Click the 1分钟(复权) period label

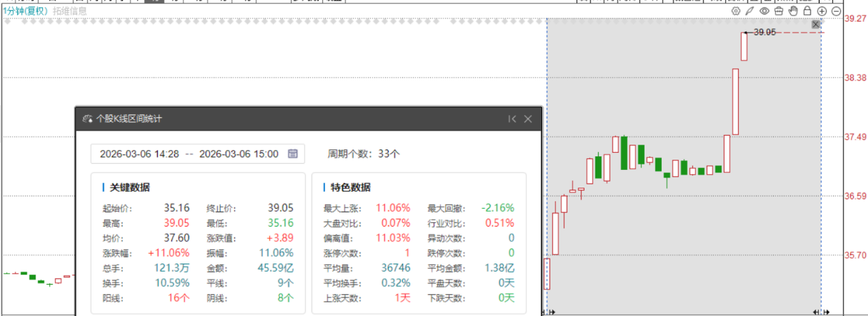tap(25, 11)
